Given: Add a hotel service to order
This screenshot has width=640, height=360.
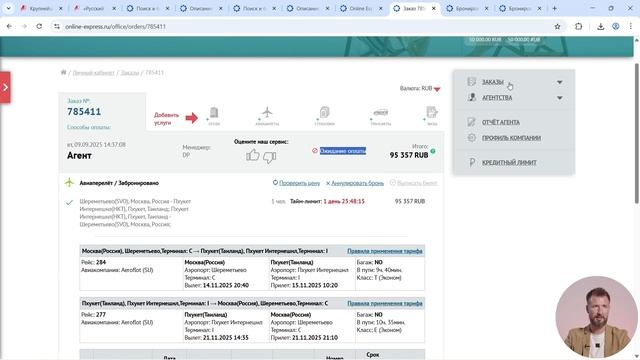Looking at the screenshot, I should coord(214,116).
